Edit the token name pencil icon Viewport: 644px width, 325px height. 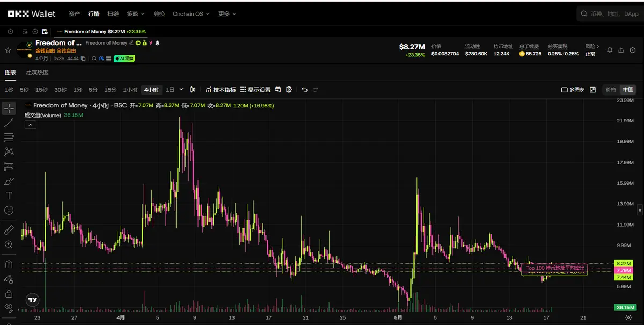coord(131,42)
